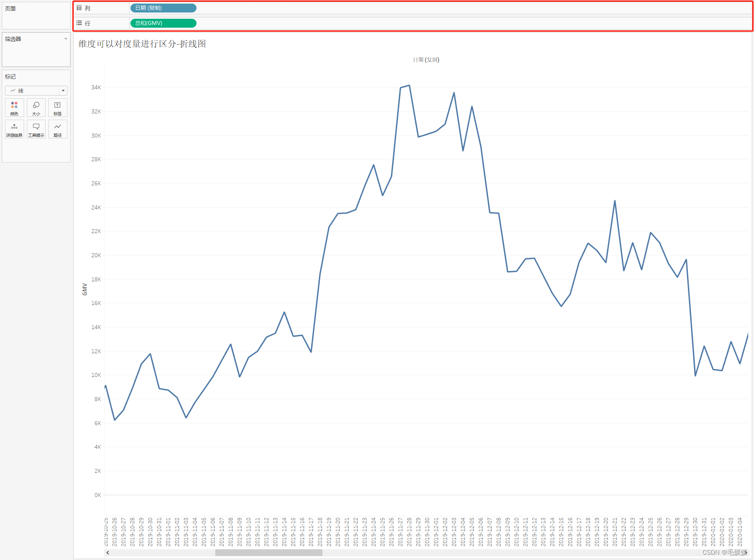Click the line peak near 2019-11-28
The width and height of the screenshot is (754, 560).
pos(409,85)
